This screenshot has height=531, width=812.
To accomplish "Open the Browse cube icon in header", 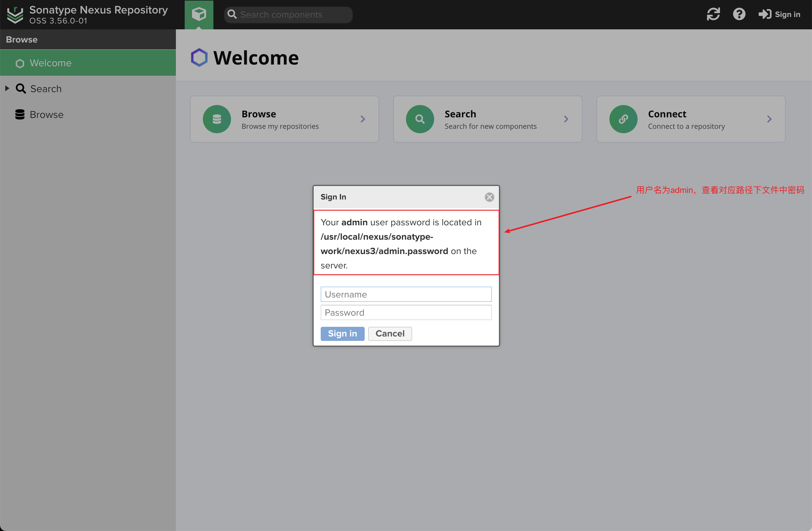I will pos(199,14).
